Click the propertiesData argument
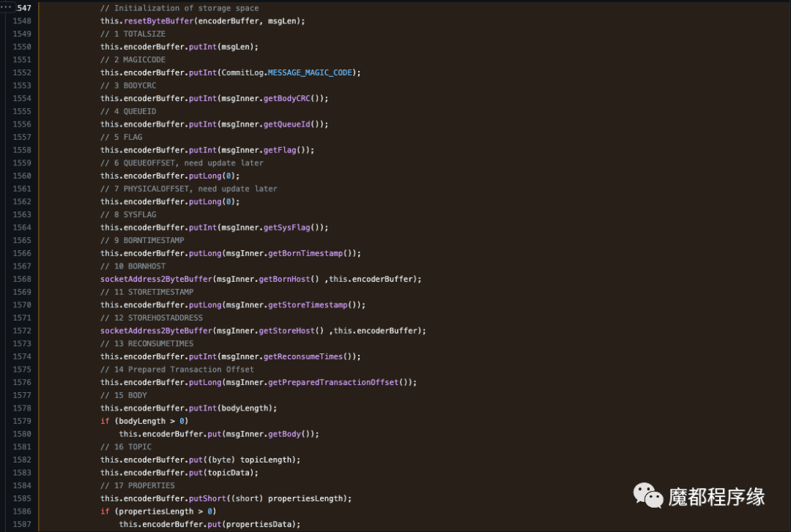This screenshot has width=791, height=532. 259,525
